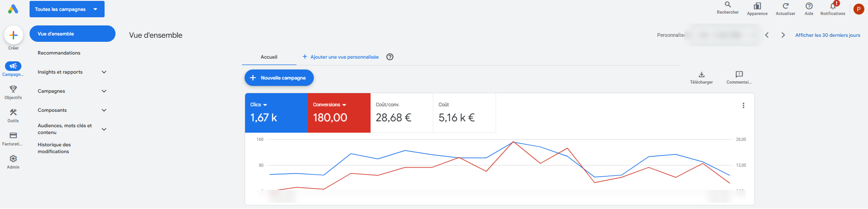868x209 pixels.
Task: Open the Outils wrench icon
Action: coord(13,112)
